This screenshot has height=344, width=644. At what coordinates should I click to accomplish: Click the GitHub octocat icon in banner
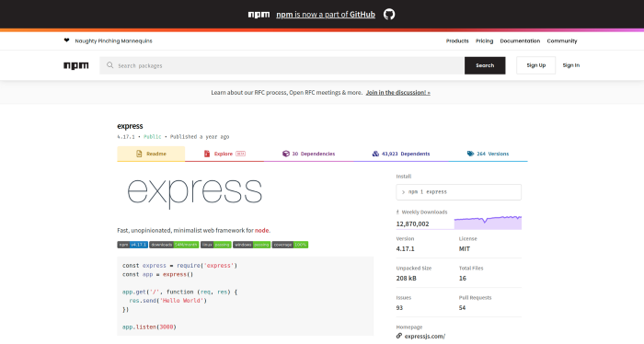[x=389, y=15]
